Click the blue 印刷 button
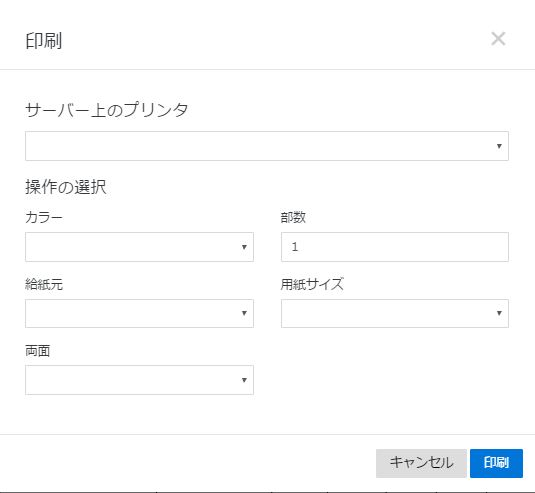 click(x=496, y=463)
